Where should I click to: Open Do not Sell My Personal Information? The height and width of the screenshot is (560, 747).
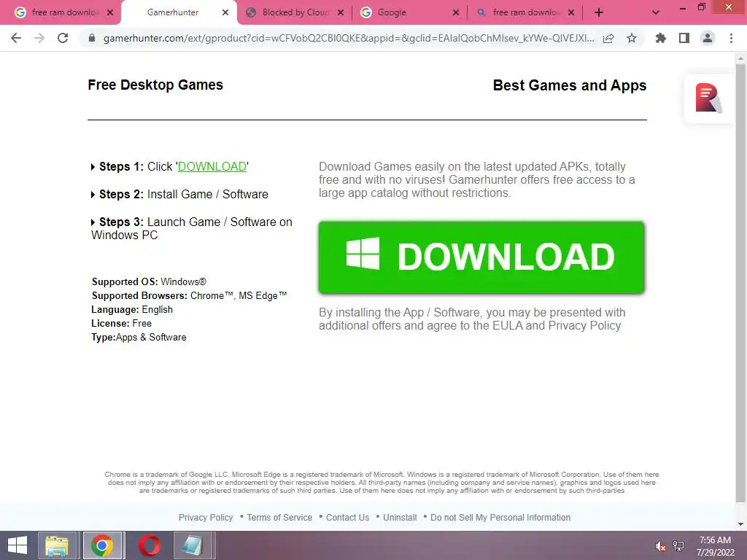click(x=500, y=518)
